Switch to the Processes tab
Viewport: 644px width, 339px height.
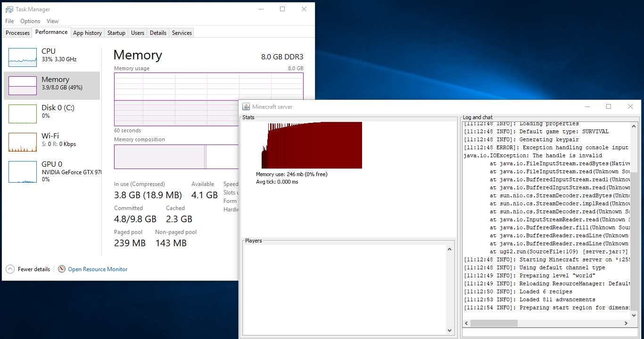coord(18,33)
